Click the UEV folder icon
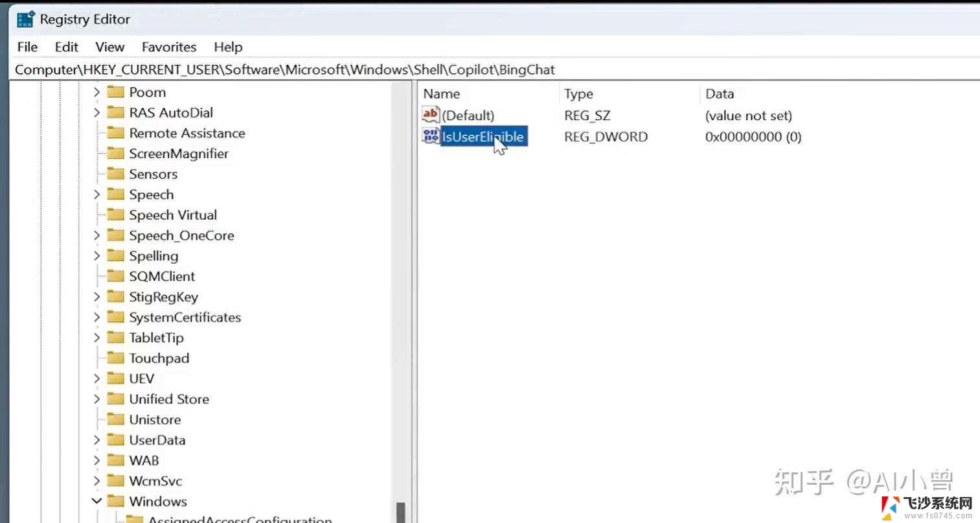Image resolution: width=980 pixels, height=523 pixels. pos(115,378)
